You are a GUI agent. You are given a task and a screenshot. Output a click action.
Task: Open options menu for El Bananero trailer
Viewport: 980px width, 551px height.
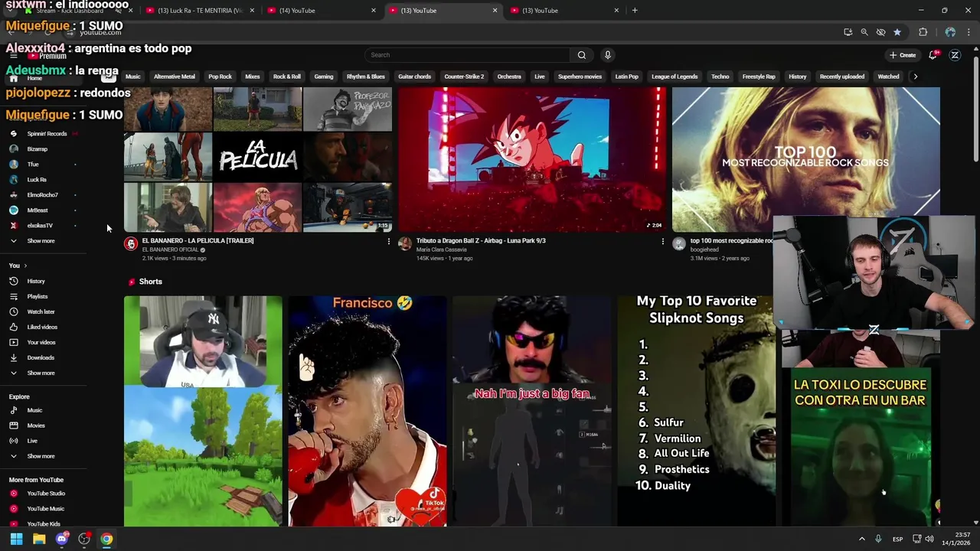point(388,242)
